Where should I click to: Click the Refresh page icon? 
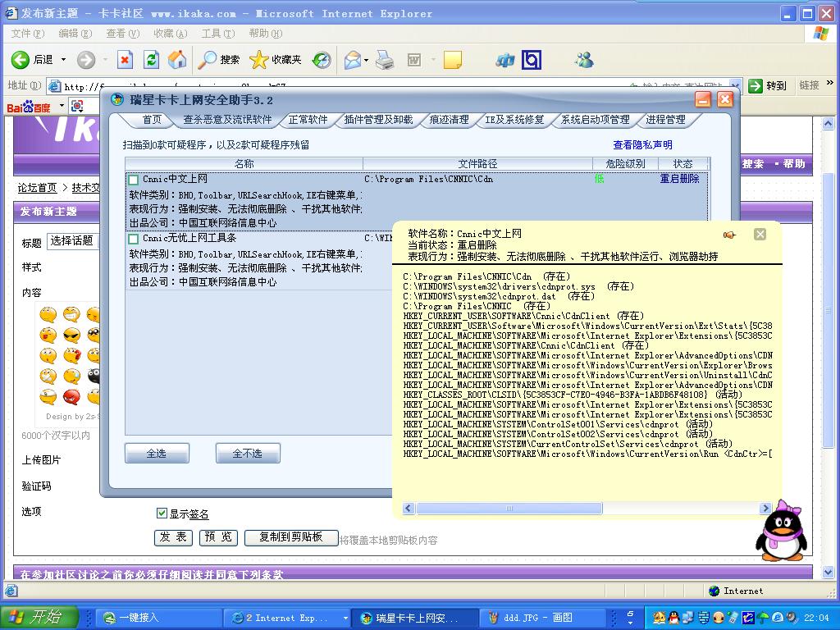click(151, 59)
